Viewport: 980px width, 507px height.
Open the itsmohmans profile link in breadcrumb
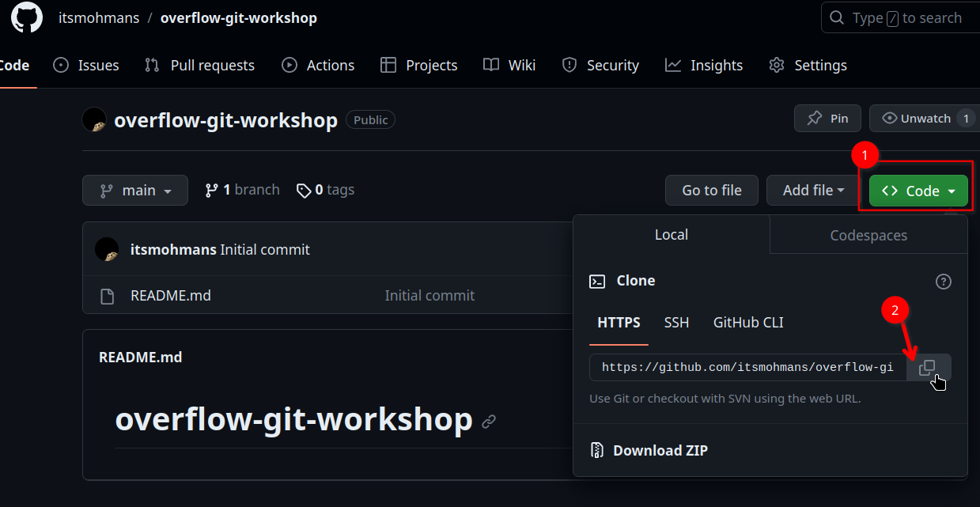click(x=97, y=17)
